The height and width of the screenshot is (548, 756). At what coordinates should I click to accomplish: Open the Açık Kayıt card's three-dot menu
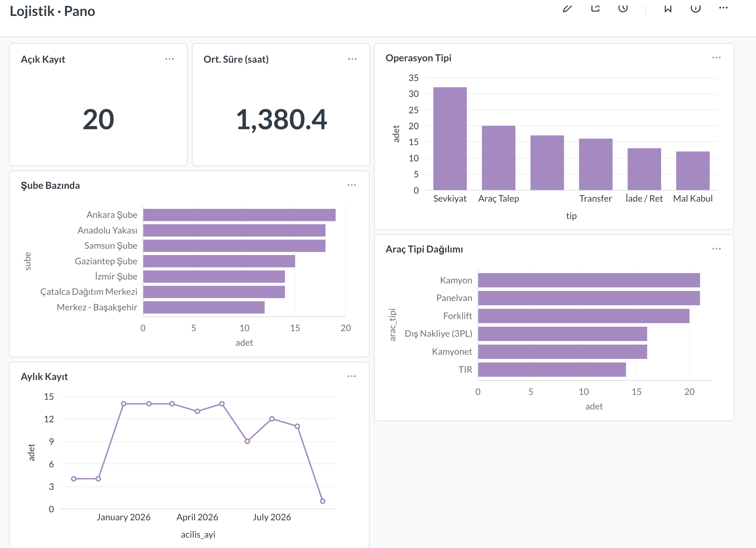pos(170,59)
